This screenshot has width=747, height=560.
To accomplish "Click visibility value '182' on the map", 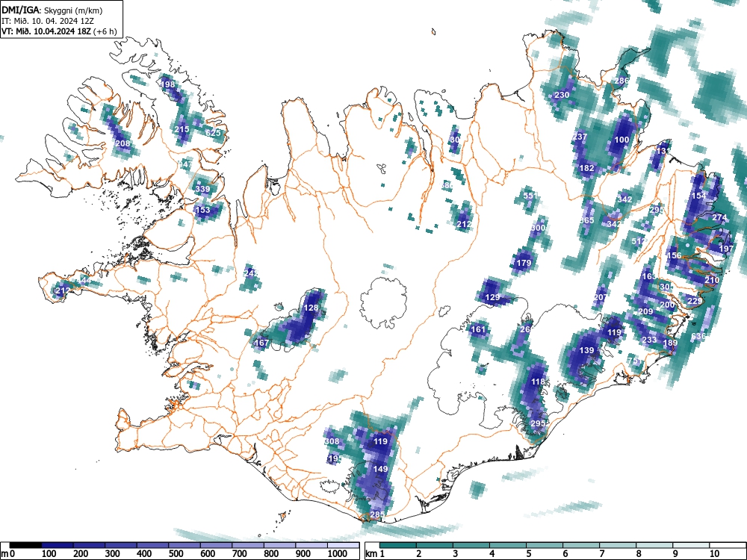I will 586,167.
